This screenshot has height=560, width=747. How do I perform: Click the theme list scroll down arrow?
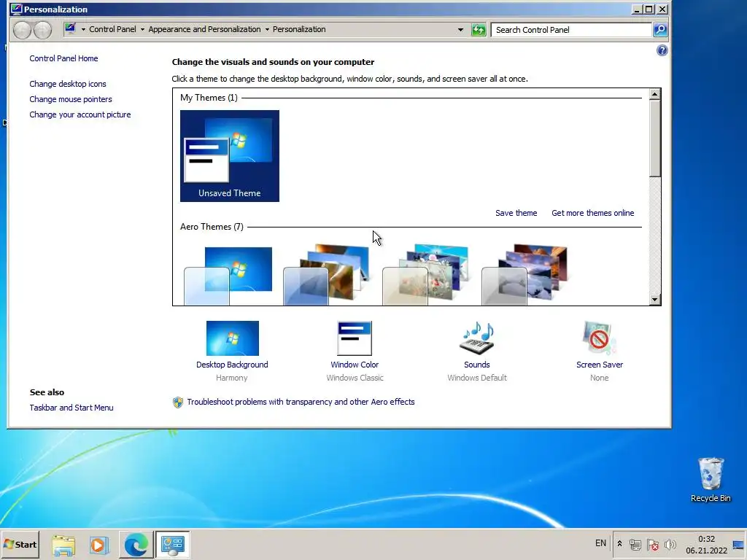[x=654, y=300]
